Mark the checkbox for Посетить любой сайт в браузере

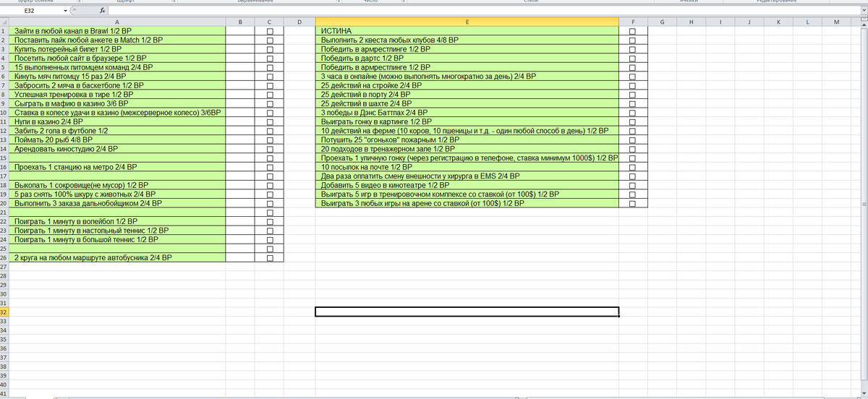(270, 58)
